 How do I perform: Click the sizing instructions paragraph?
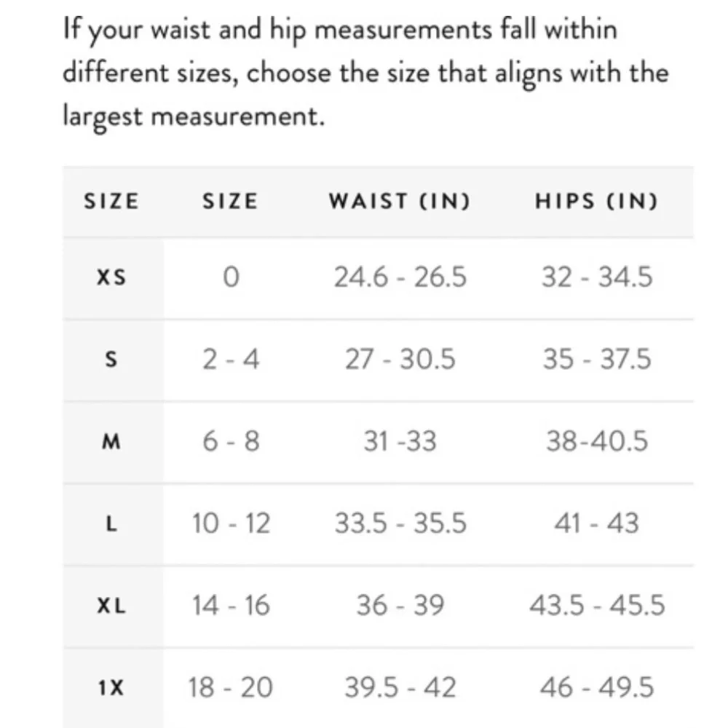(364, 73)
